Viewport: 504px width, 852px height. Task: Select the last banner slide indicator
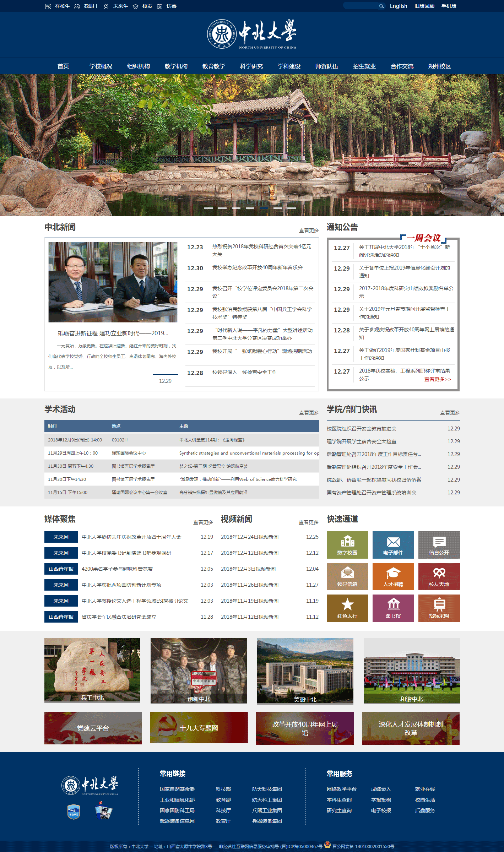coord(292,208)
